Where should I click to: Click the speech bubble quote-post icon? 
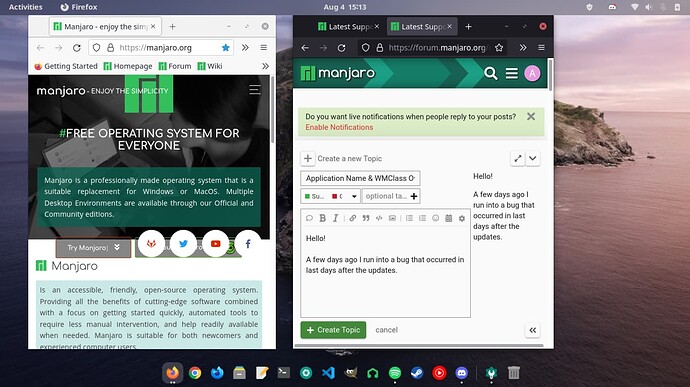(309, 218)
